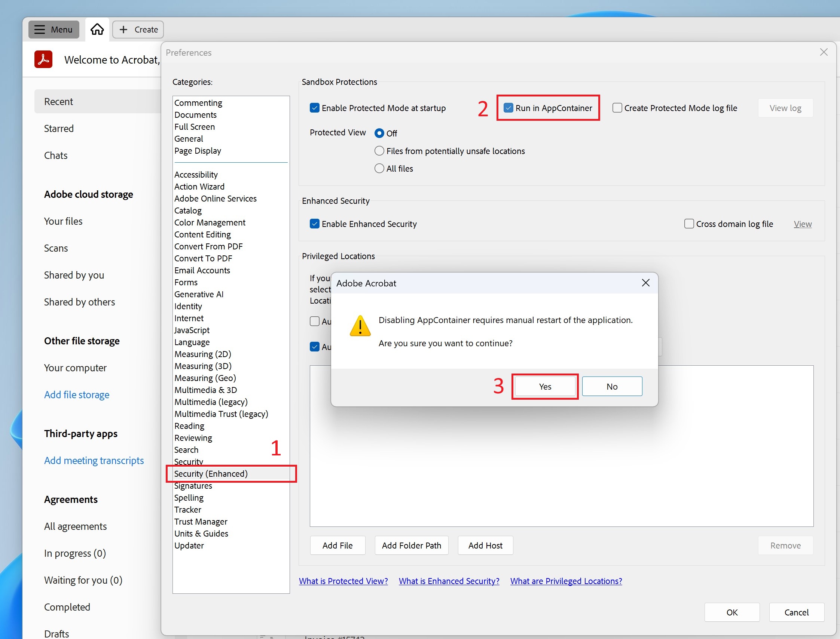Select Email Accounts category
The height and width of the screenshot is (639, 840).
230,270
